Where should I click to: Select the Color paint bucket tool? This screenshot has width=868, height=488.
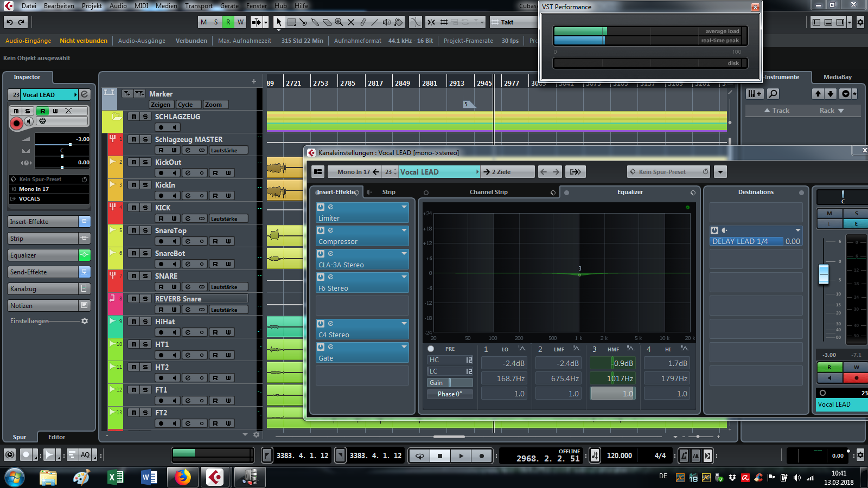click(399, 22)
